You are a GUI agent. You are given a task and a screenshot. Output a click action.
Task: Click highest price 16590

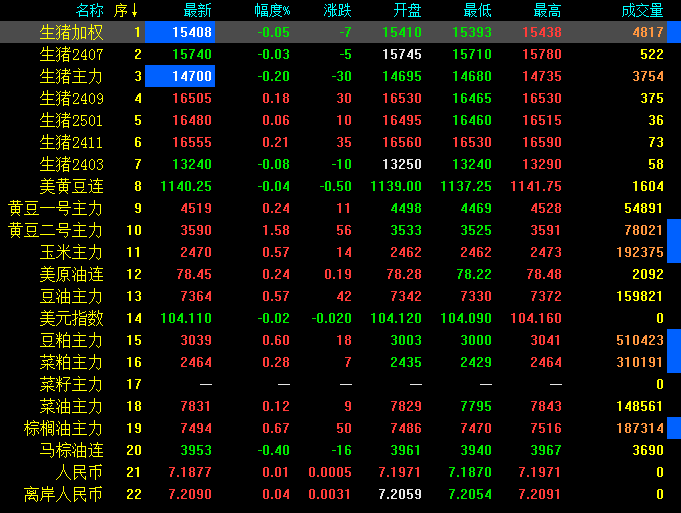(x=542, y=142)
